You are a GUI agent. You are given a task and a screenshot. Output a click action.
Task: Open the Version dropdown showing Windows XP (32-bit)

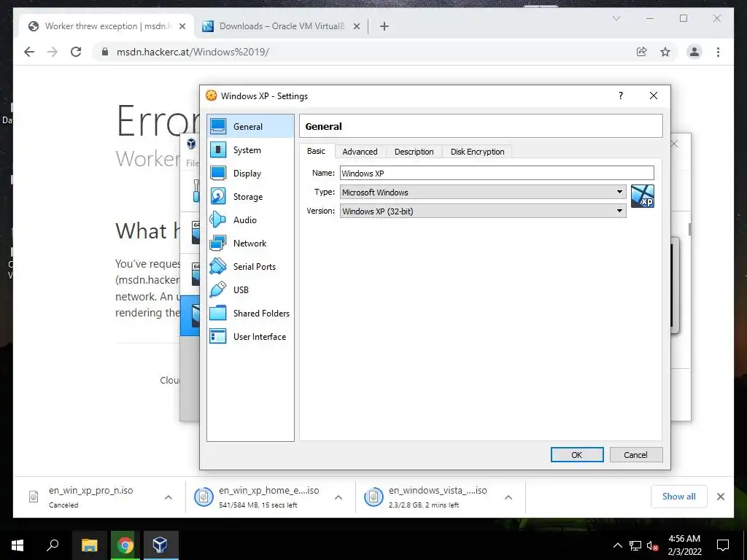[483, 211]
